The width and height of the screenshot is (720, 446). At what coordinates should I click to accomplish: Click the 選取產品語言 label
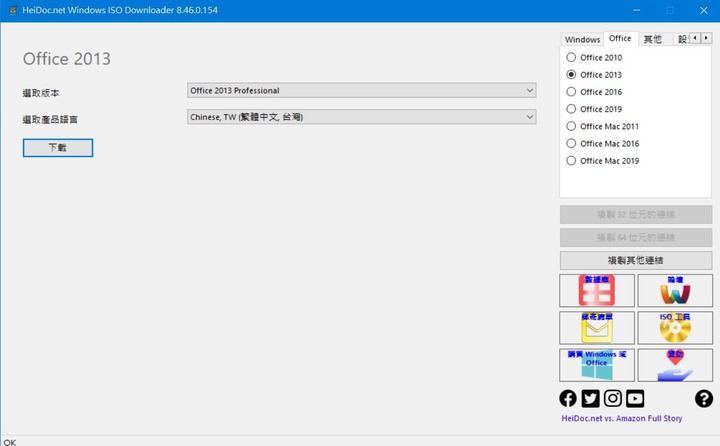50,119
